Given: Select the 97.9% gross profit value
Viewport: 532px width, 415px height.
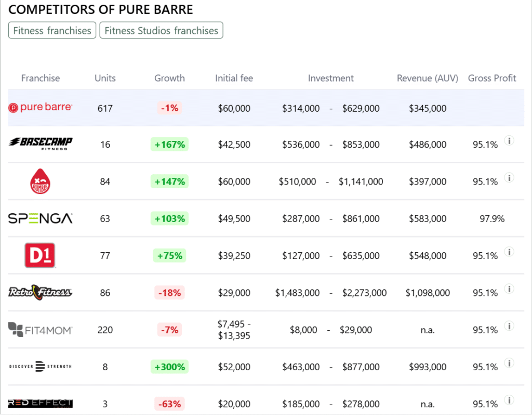Looking at the screenshot, I should (492, 219).
